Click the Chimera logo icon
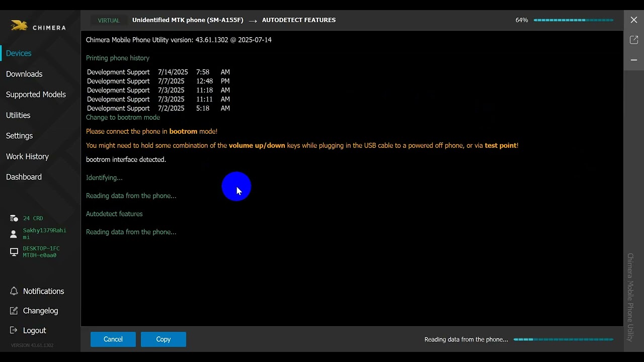This screenshot has width=644, height=362. coord(19,26)
